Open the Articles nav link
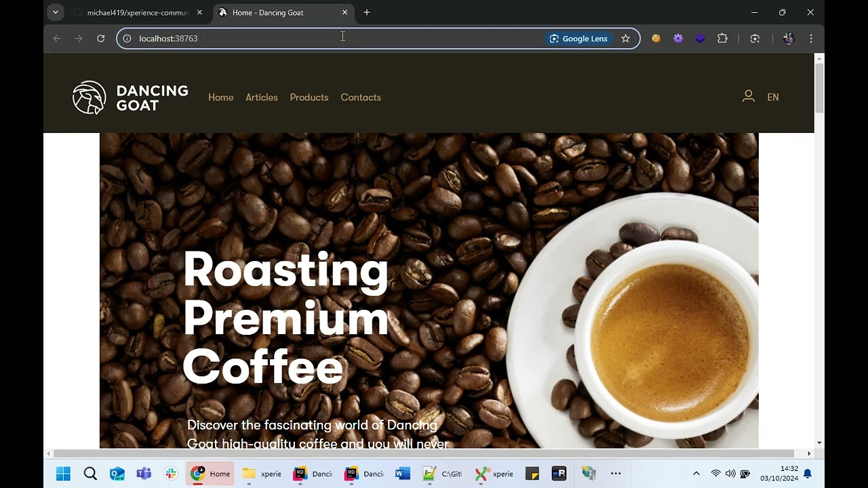 point(262,98)
